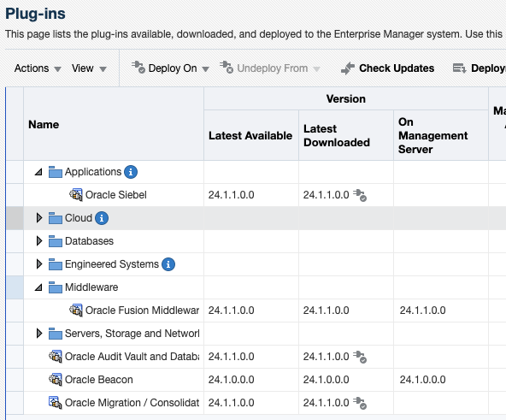This screenshot has width=506, height=420.
Task: Open the Actions menu
Action: tap(38, 68)
